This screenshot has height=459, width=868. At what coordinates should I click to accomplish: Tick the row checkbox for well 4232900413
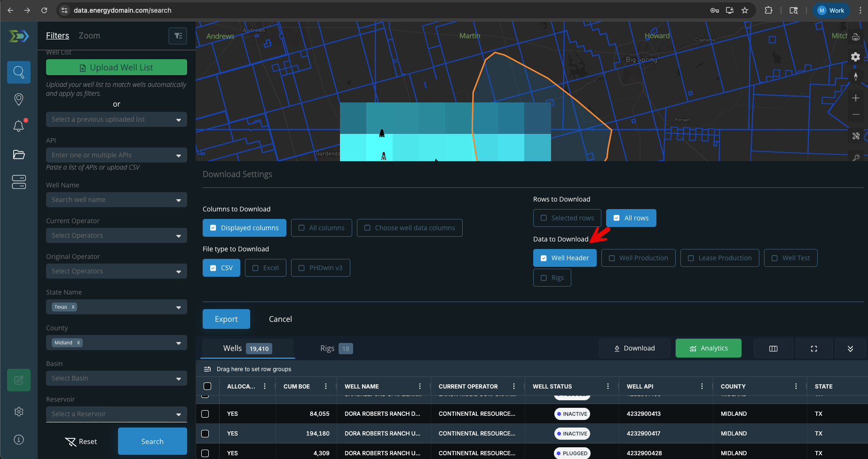coord(205,414)
